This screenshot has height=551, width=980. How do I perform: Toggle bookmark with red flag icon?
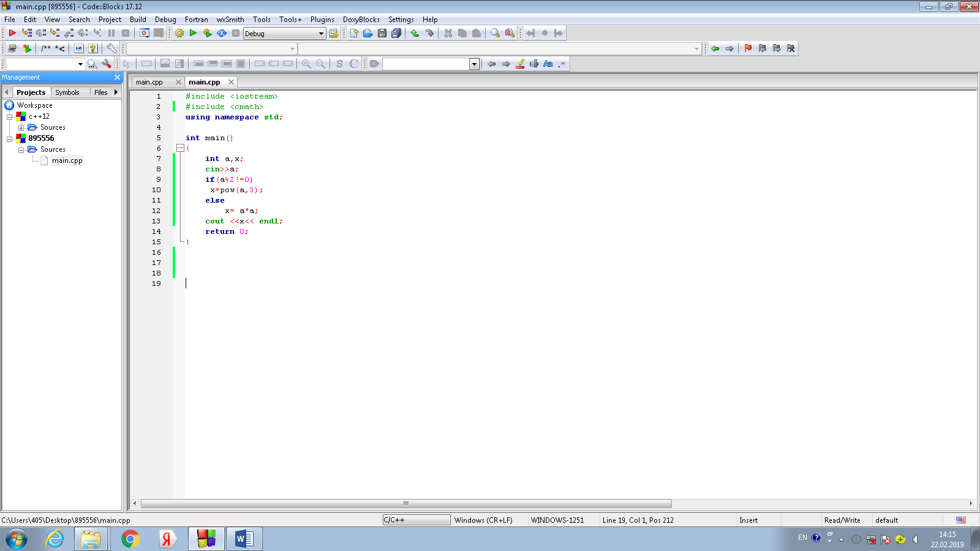click(x=748, y=48)
